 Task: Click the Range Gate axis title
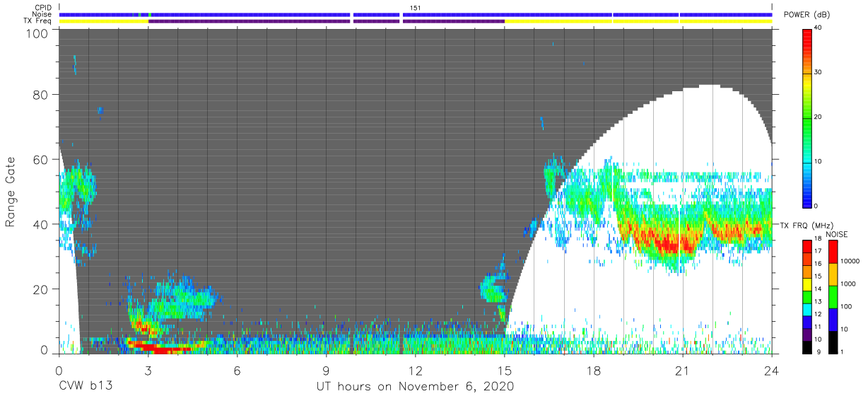(11, 192)
